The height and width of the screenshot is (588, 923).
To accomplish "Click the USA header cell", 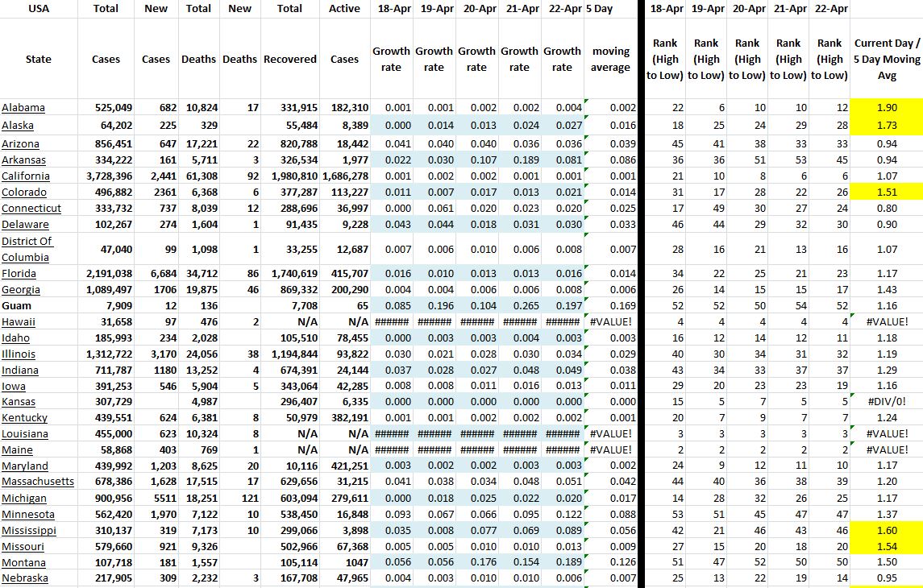I will [38, 9].
